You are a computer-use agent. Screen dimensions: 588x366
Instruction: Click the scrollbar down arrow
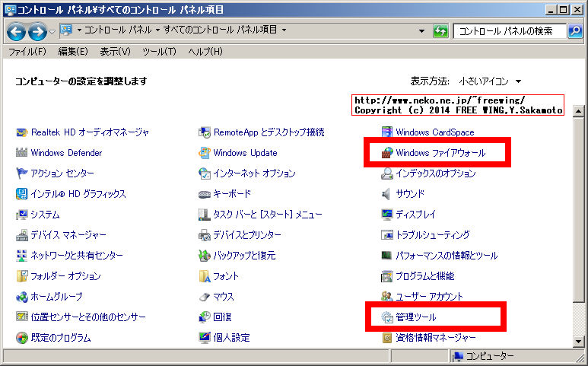[x=579, y=342]
